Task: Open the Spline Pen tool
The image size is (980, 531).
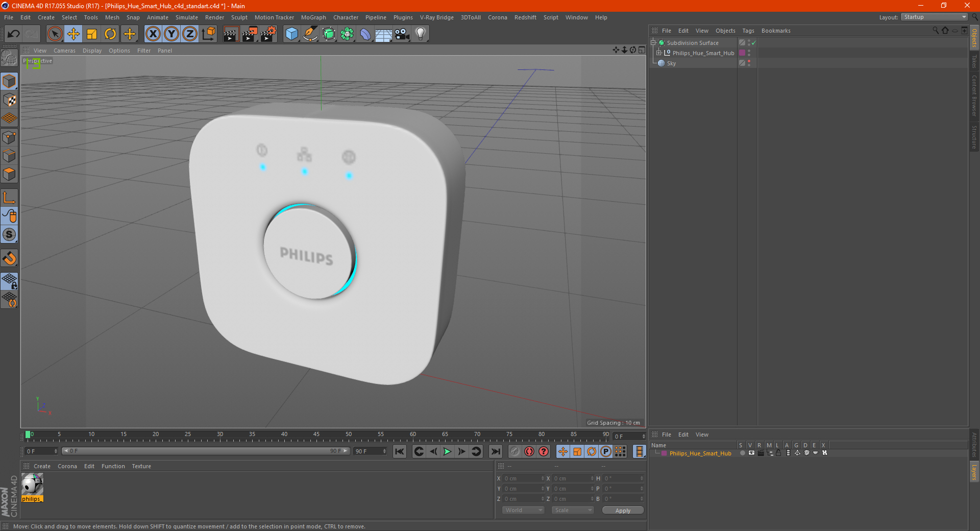Action: tap(310, 34)
